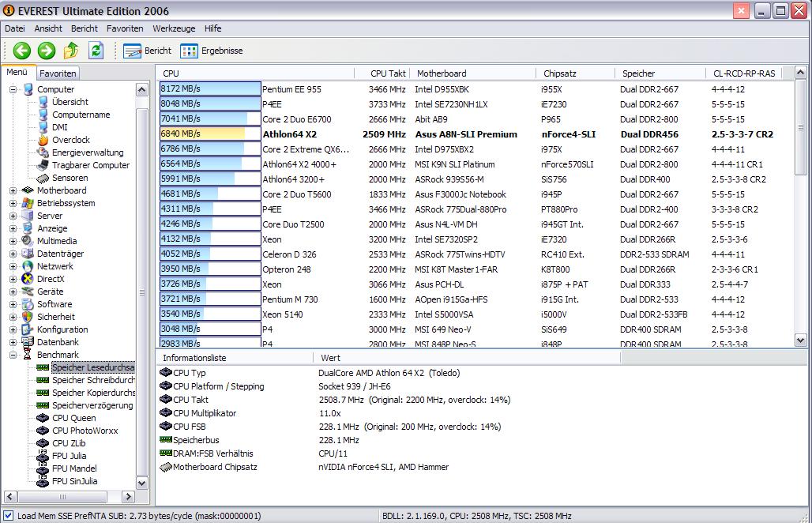The height and width of the screenshot is (523, 812).
Task: Click the 4681 MB/s result bar
Action: click(x=210, y=194)
